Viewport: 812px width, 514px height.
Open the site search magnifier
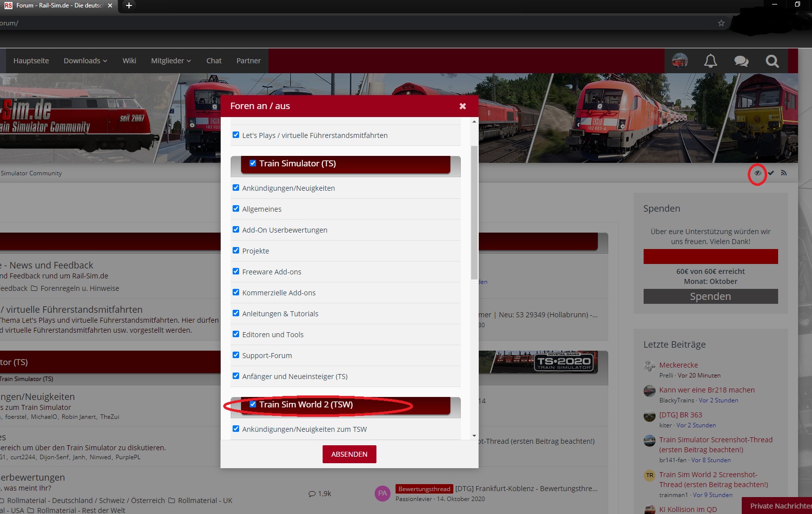tap(772, 61)
